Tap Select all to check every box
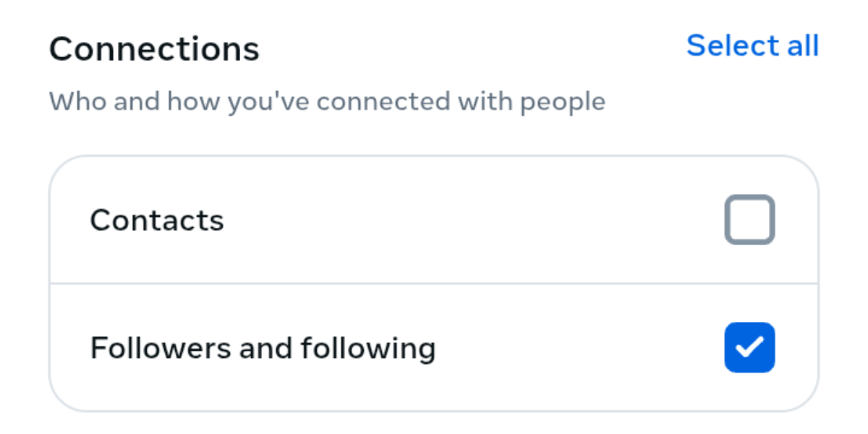 753,46
